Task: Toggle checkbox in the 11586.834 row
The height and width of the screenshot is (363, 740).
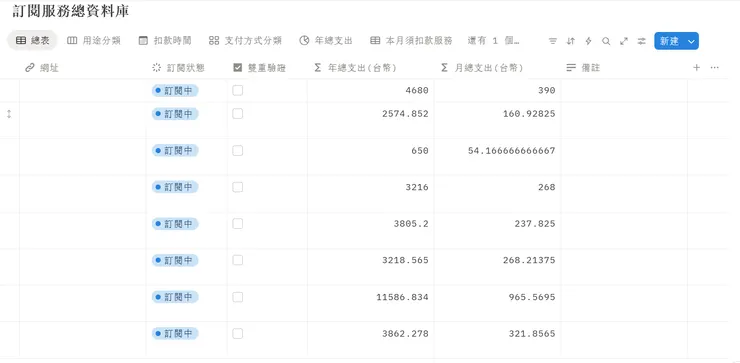Action: point(238,297)
